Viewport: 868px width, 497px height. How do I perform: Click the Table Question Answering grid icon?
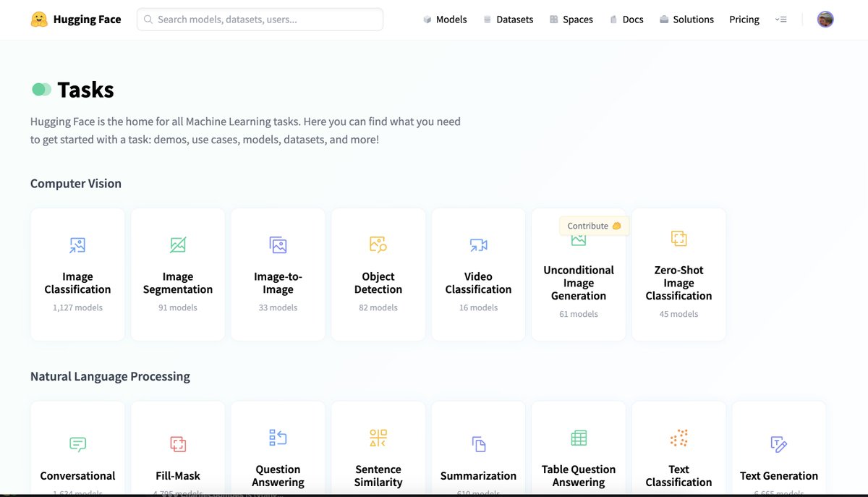pyautogui.click(x=579, y=438)
